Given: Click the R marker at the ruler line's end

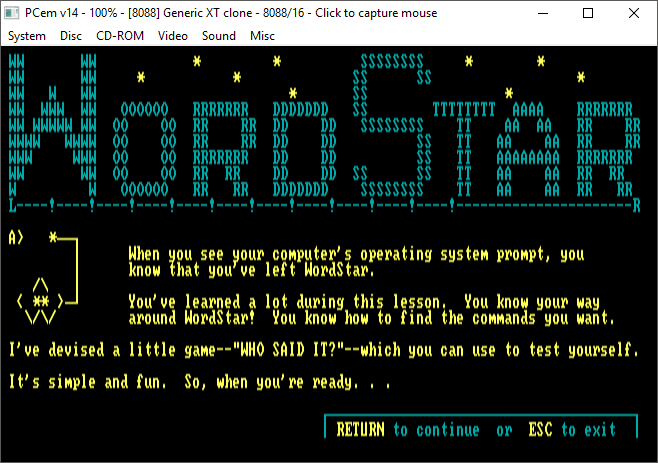Looking at the screenshot, I should coord(637,206).
